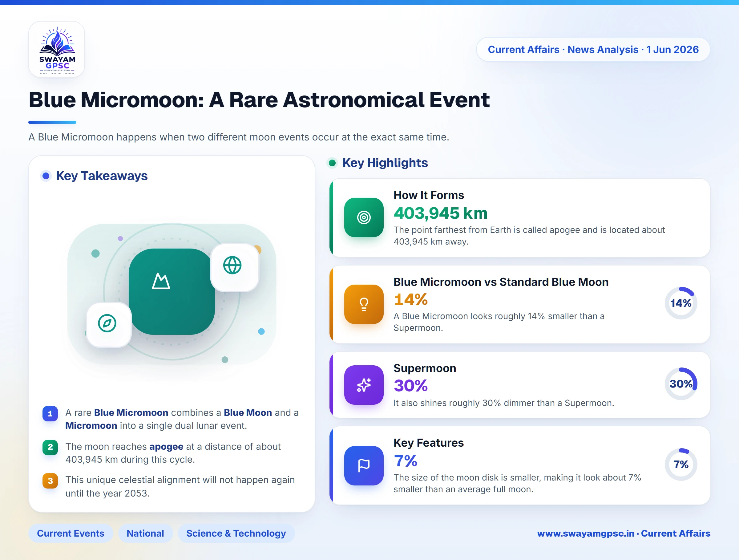Select the Current Events tag

[x=71, y=533]
